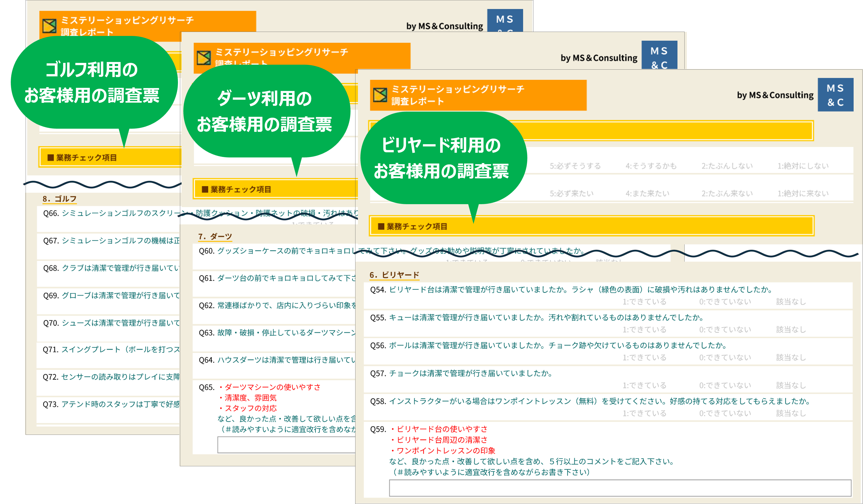Choose the '1:絶対に来ない' revisit option
Viewport: 863px width, 504px height.
pos(803,193)
